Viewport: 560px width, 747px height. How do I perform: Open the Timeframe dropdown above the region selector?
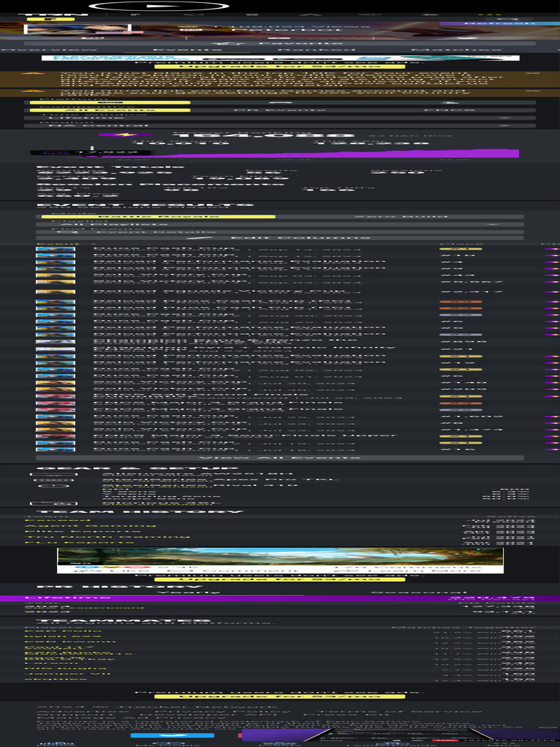point(280,117)
